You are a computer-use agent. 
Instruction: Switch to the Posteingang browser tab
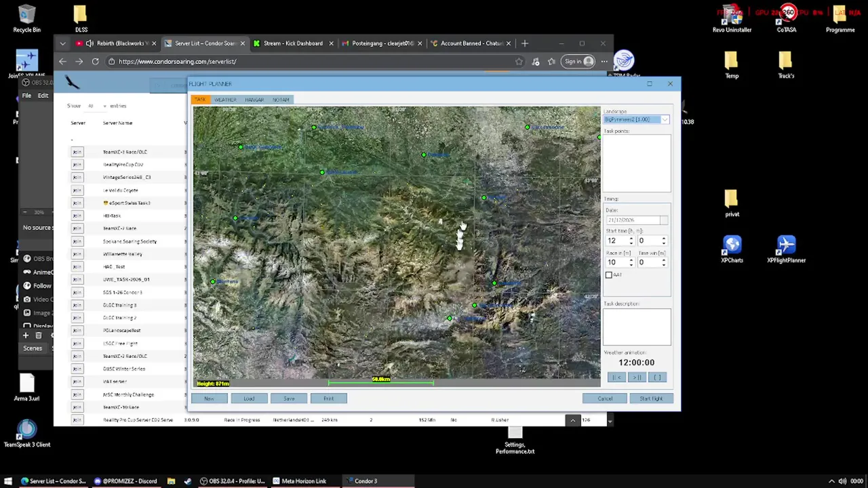coord(382,43)
